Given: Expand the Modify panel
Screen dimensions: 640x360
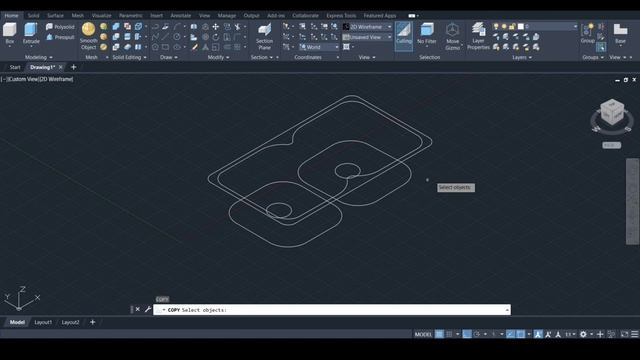Looking at the screenshot, I should click(x=218, y=58).
